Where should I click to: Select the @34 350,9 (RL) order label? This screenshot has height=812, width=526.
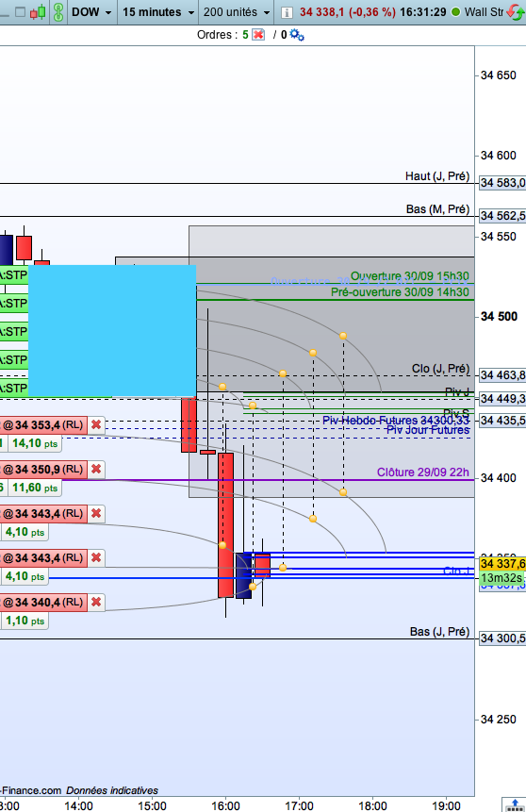pos(43,469)
